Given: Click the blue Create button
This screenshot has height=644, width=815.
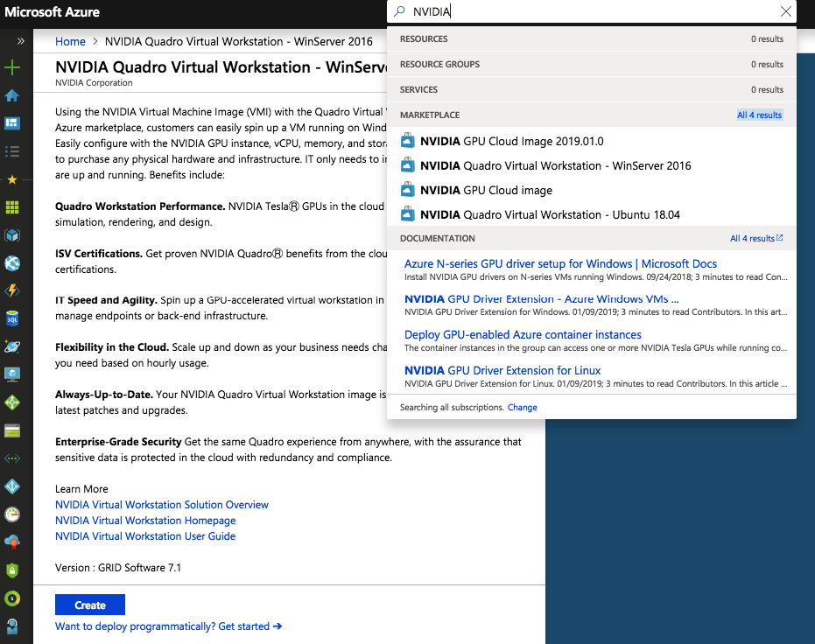Looking at the screenshot, I should (x=90, y=605).
